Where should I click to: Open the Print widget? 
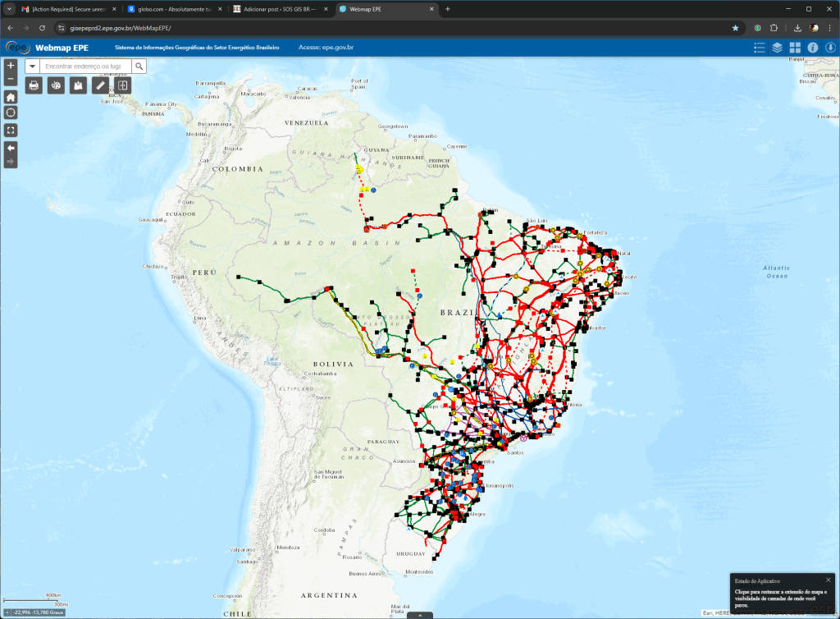(34, 85)
